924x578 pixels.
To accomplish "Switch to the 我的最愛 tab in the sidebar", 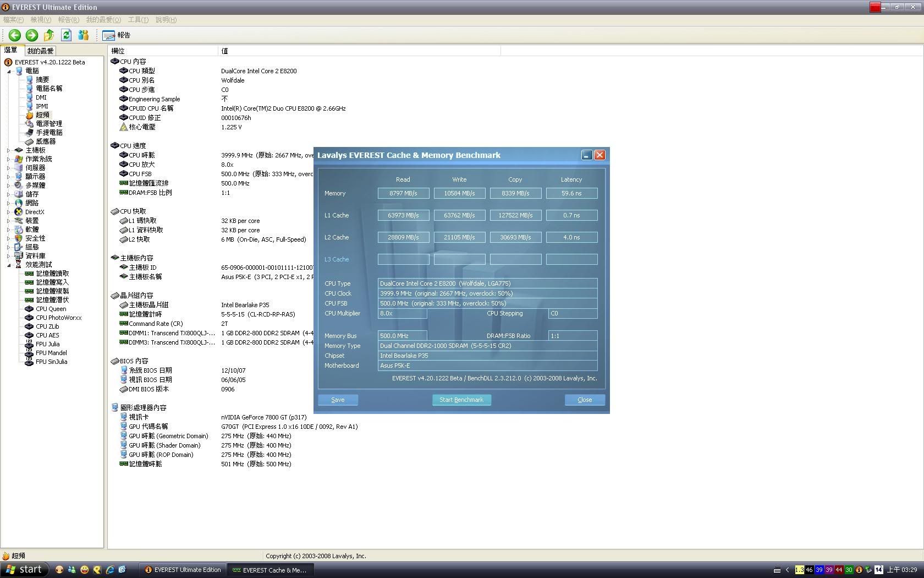I will [x=40, y=51].
